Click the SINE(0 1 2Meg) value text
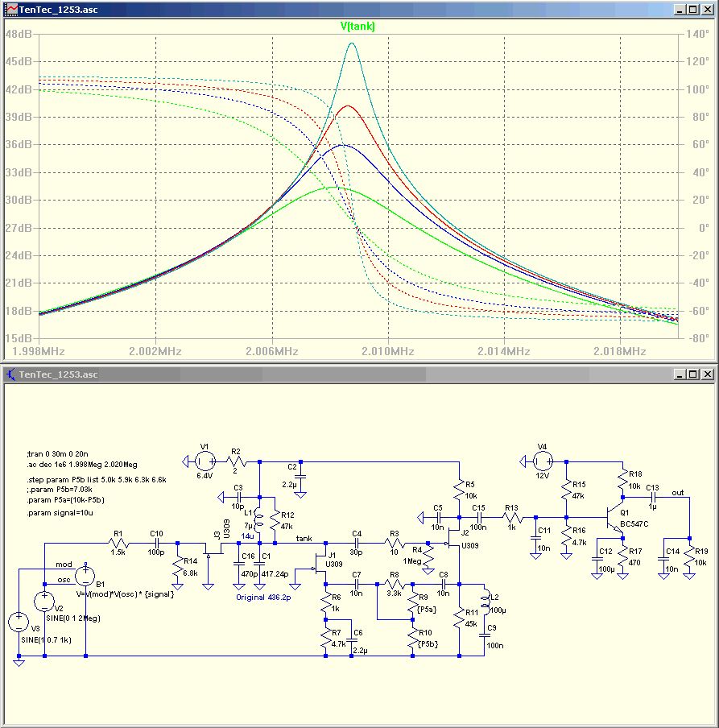This screenshot has height=728, width=719. click(x=73, y=618)
